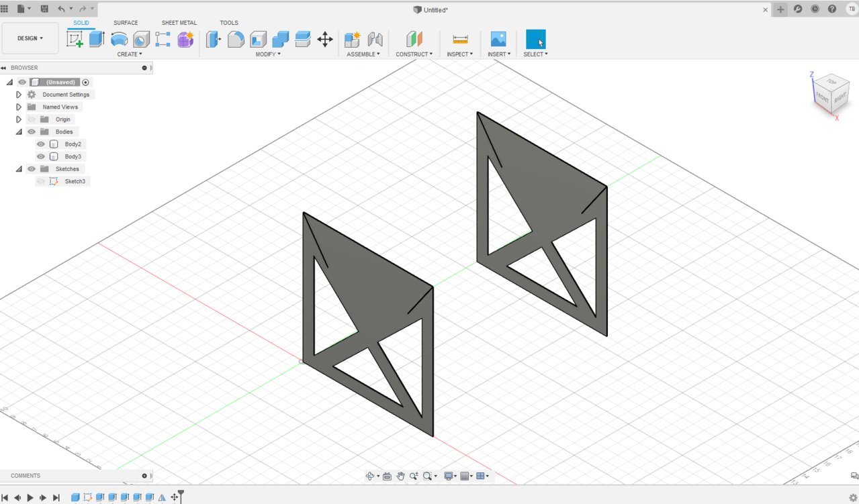859x504 pixels.
Task: Expand the Origin node
Action: [x=19, y=119]
